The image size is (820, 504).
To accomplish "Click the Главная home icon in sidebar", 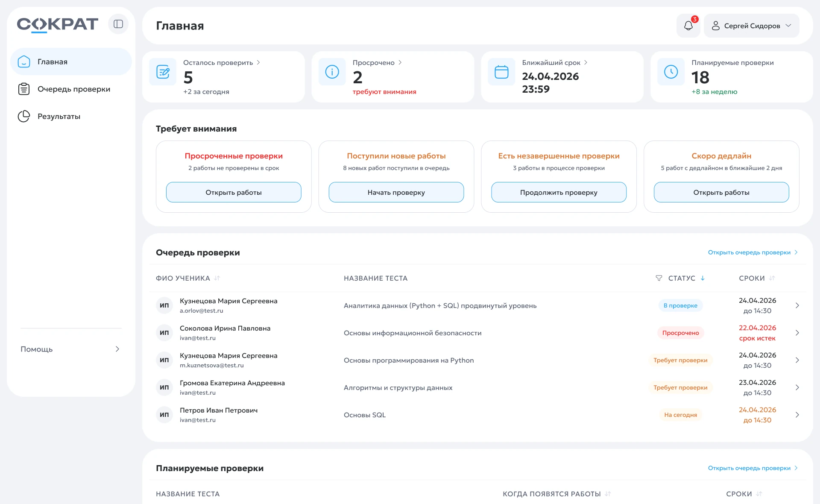I will click(x=24, y=62).
